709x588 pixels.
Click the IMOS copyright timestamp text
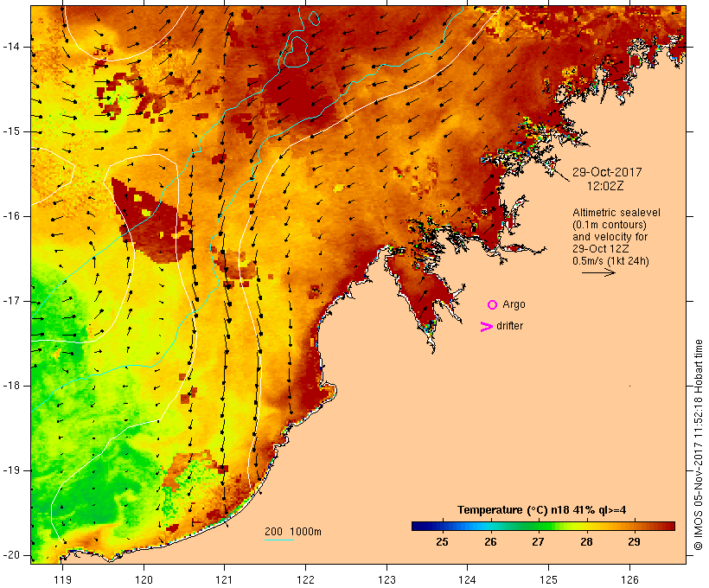click(x=698, y=444)
